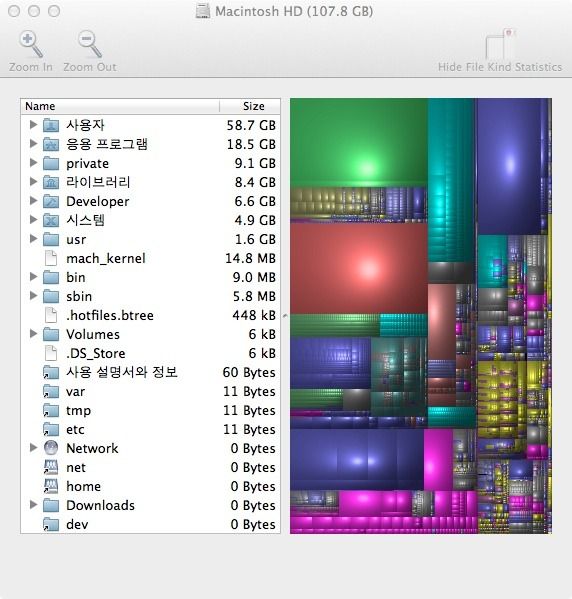The image size is (572, 599).
Task: Click the large green block in the treemap
Action: (x=359, y=142)
